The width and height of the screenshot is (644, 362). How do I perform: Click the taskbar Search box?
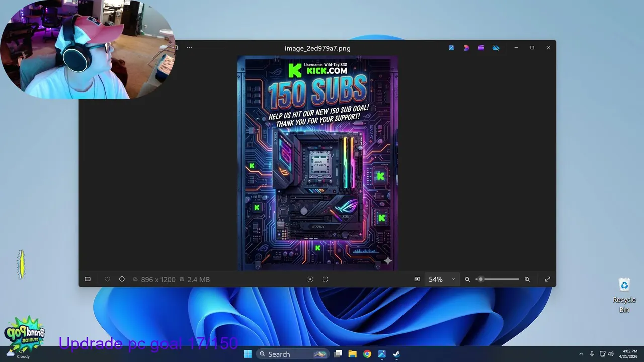pyautogui.click(x=293, y=354)
